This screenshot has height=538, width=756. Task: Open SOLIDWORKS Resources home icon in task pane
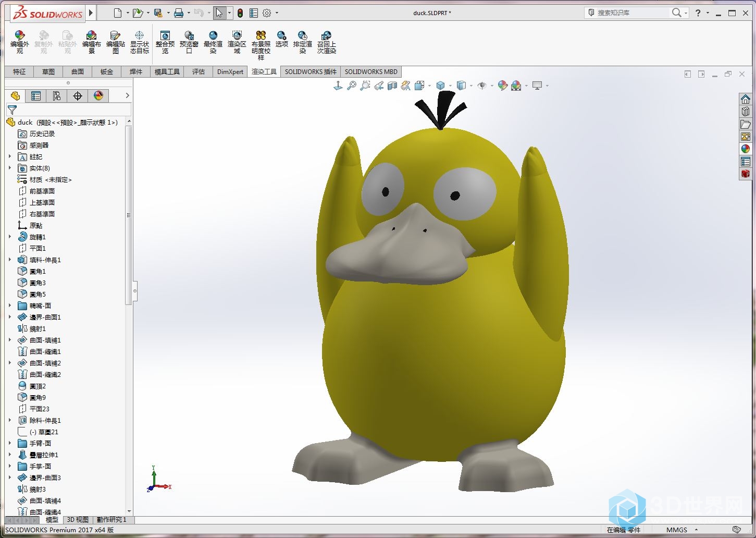click(x=746, y=99)
